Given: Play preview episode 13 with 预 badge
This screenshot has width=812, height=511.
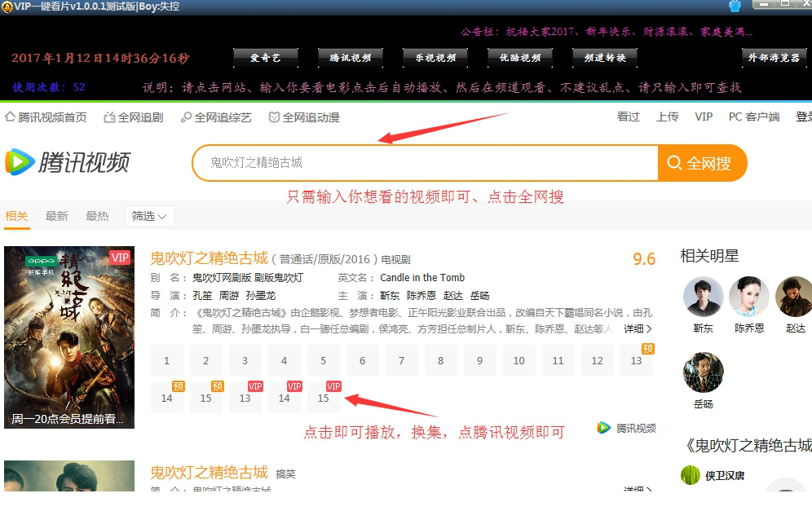Looking at the screenshot, I should click(637, 360).
